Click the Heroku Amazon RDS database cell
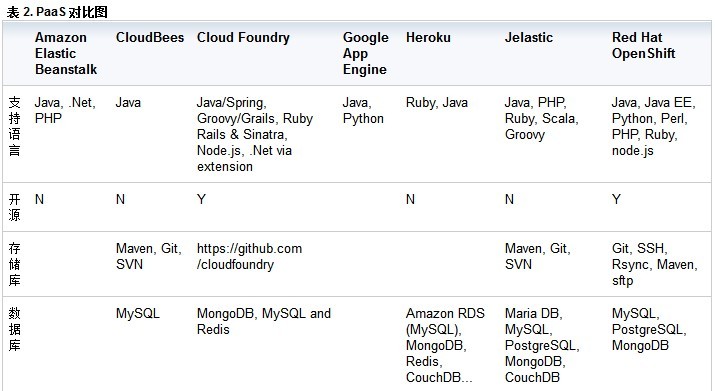 445,345
